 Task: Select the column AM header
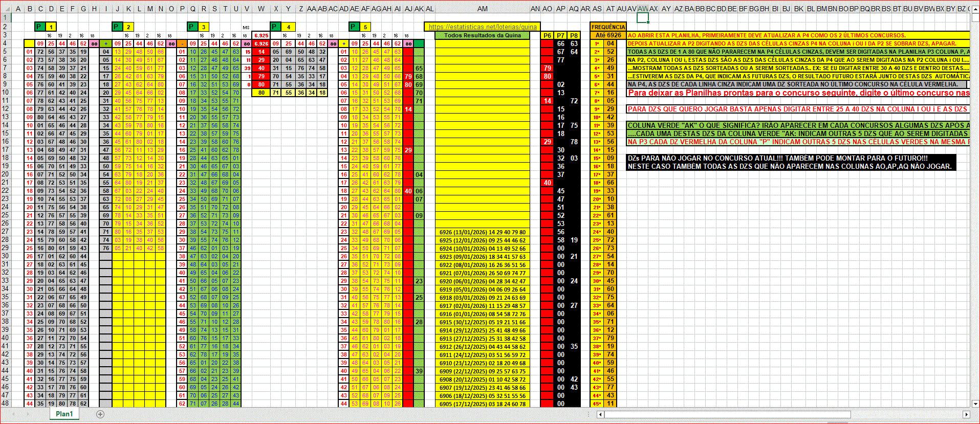tap(482, 9)
